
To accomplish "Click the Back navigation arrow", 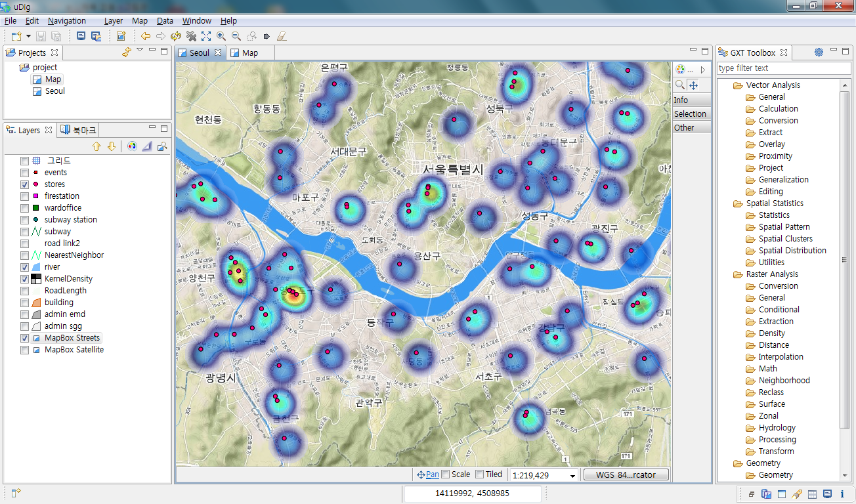I will (x=146, y=36).
